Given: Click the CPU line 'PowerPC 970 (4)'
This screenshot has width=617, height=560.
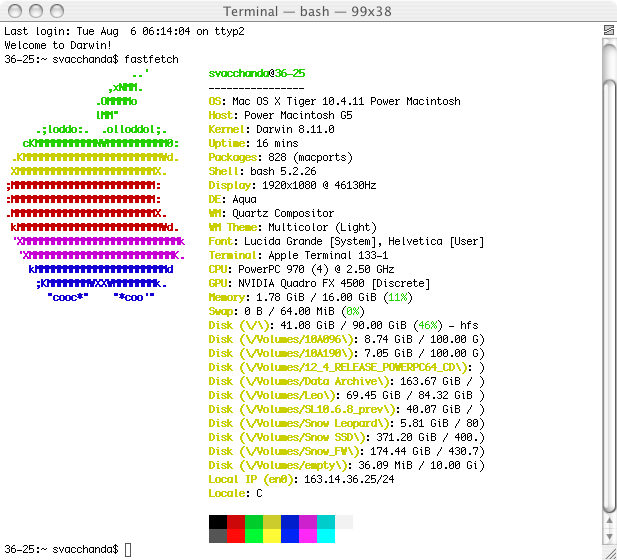Looking at the screenshot, I should click(x=301, y=269).
